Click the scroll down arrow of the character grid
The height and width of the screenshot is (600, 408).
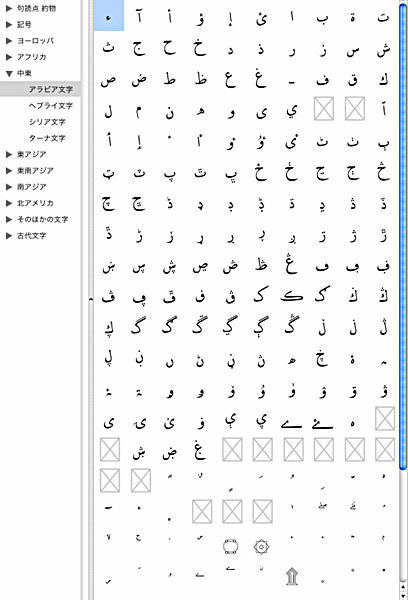click(x=403, y=595)
